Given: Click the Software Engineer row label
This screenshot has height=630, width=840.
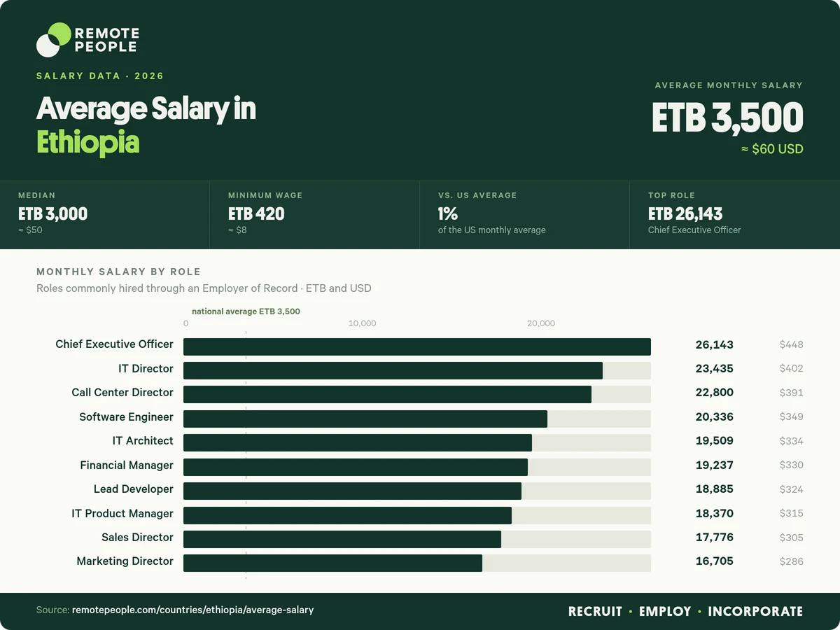Looking at the screenshot, I should point(126,417).
